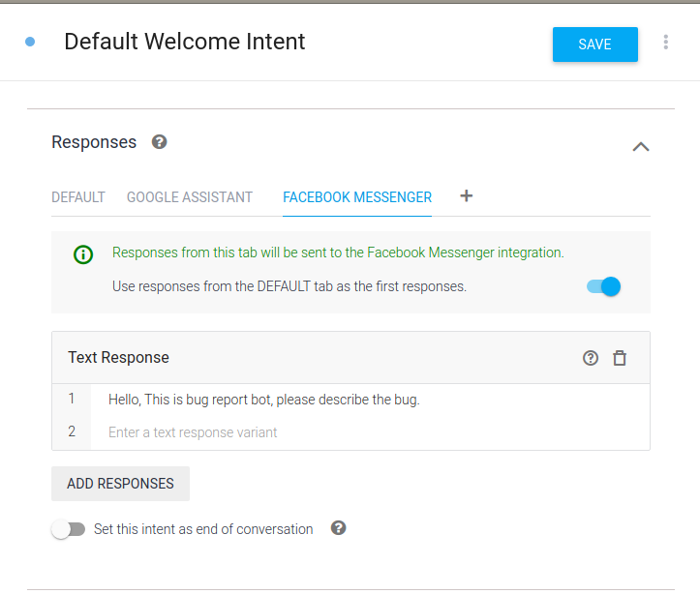Enable the end of conversation switch

[x=68, y=529]
